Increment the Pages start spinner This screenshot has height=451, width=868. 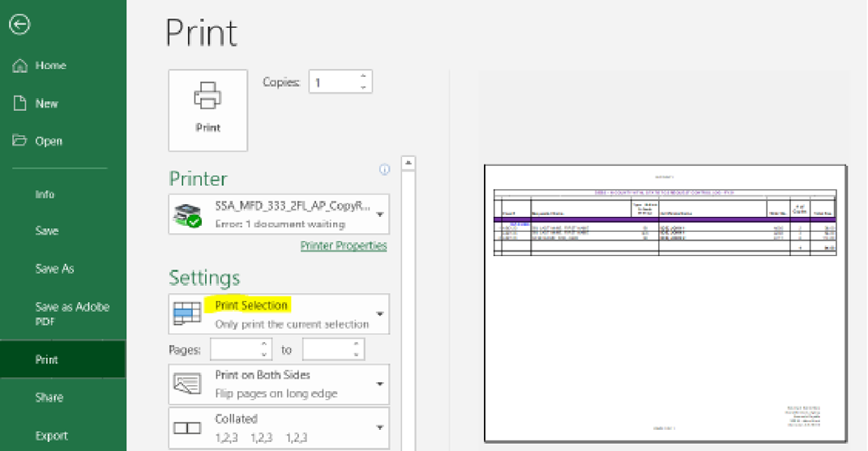[264, 345]
